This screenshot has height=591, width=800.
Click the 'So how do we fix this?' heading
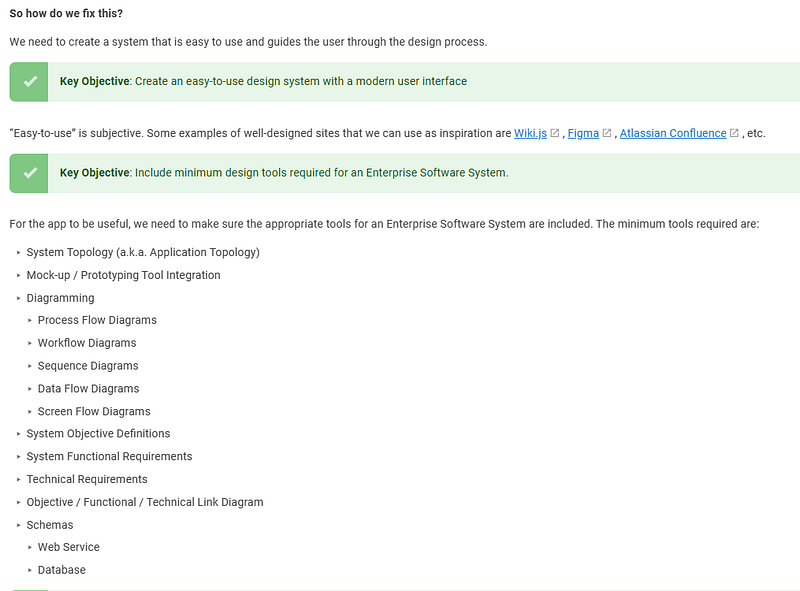[x=66, y=13]
